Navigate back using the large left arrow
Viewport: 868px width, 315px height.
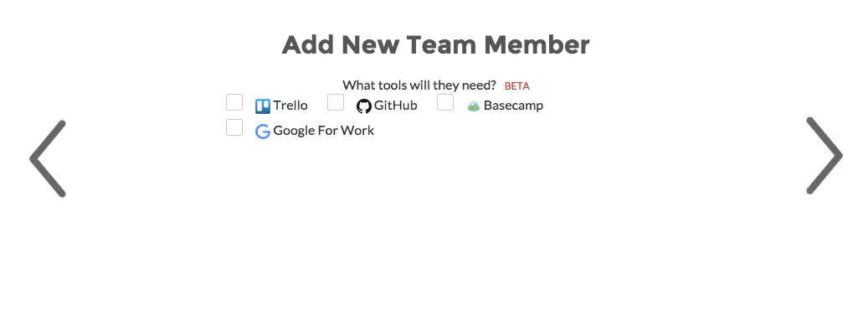pyautogui.click(x=49, y=158)
